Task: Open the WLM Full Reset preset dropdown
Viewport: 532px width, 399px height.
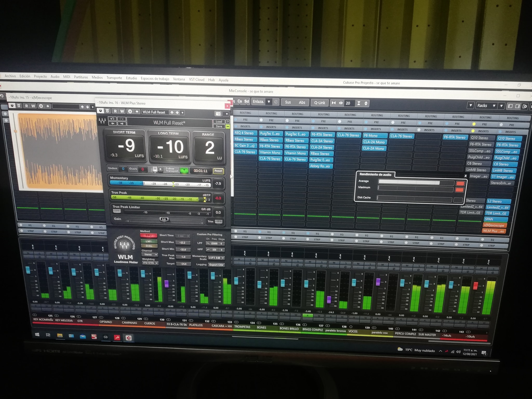Action: [x=183, y=113]
